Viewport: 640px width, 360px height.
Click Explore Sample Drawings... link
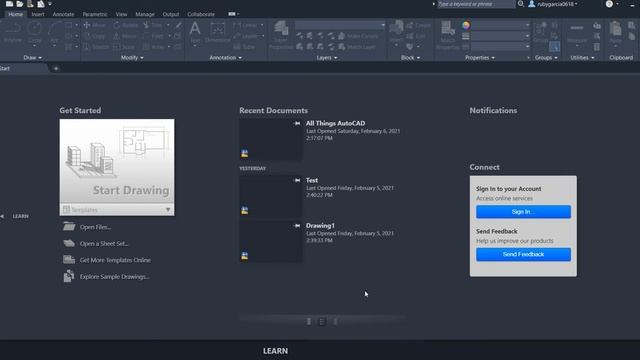(114, 276)
